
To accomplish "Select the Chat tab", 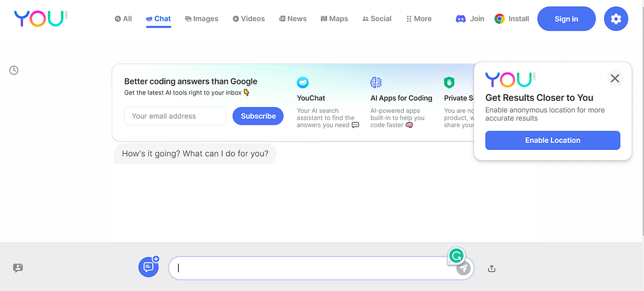I will point(158,18).
